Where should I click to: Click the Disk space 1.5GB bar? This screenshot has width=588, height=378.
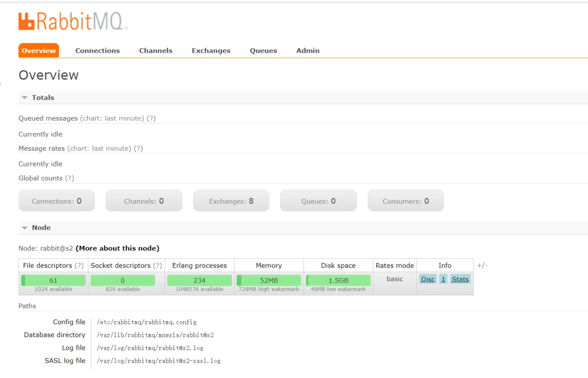[x=338, y=280]
